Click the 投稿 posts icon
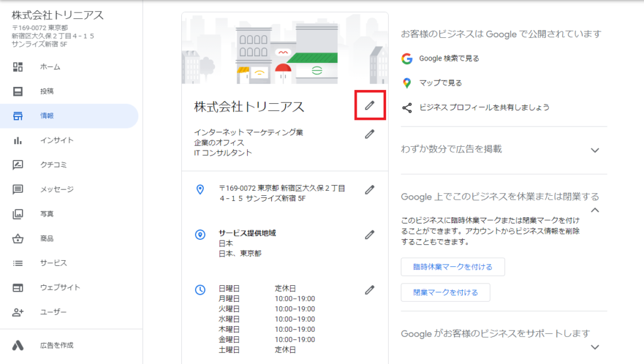The image size is (644, 364). (18, 91)
